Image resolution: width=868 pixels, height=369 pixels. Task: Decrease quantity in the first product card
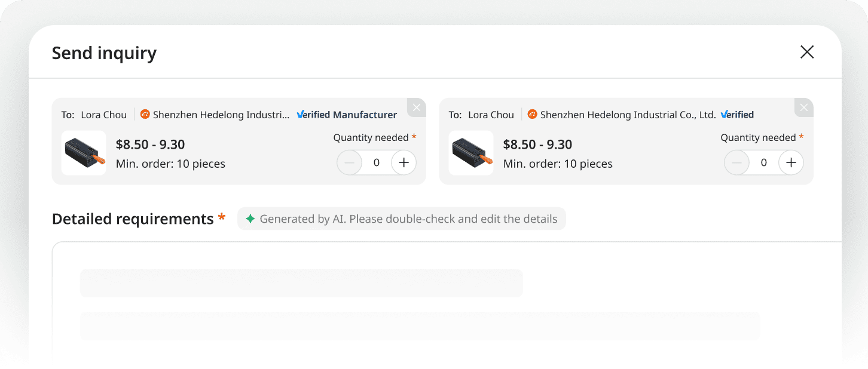coord(350,162)
